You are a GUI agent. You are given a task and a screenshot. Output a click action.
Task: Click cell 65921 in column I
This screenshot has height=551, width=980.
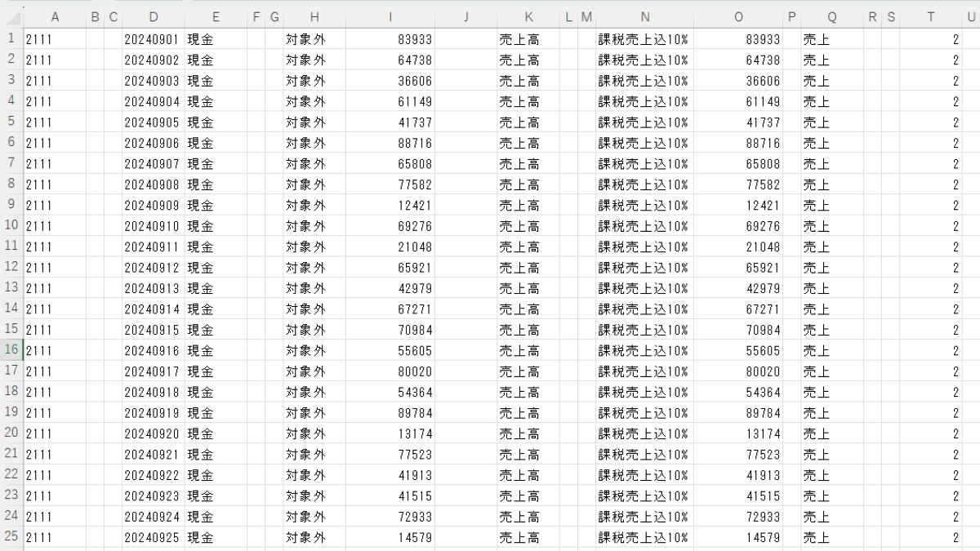tap(390, 267)
